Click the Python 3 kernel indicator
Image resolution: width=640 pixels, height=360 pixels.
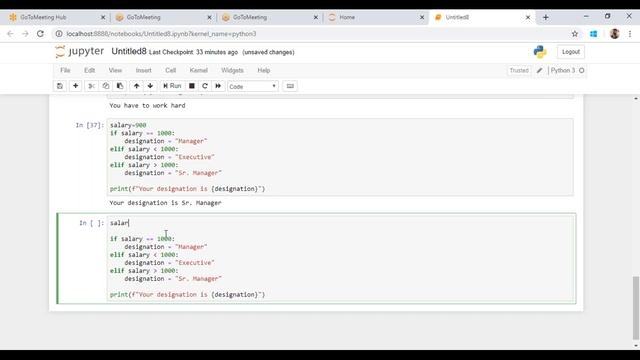[567, 71]
